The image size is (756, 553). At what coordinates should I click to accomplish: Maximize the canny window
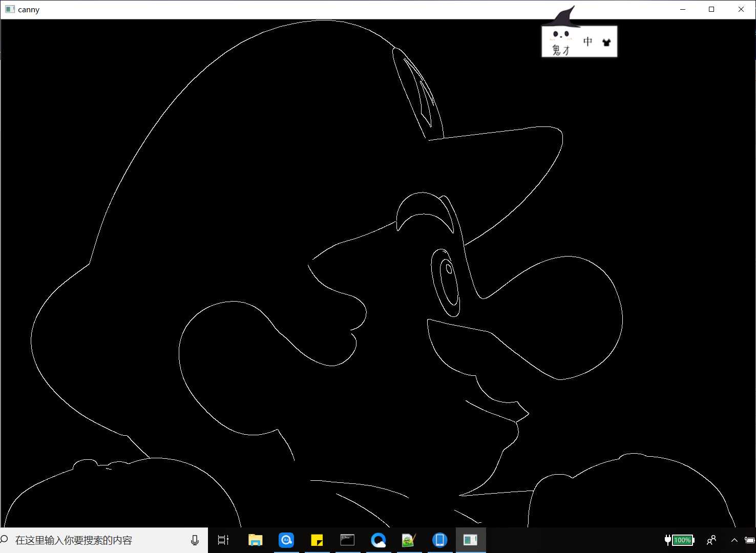coord(711,9)
